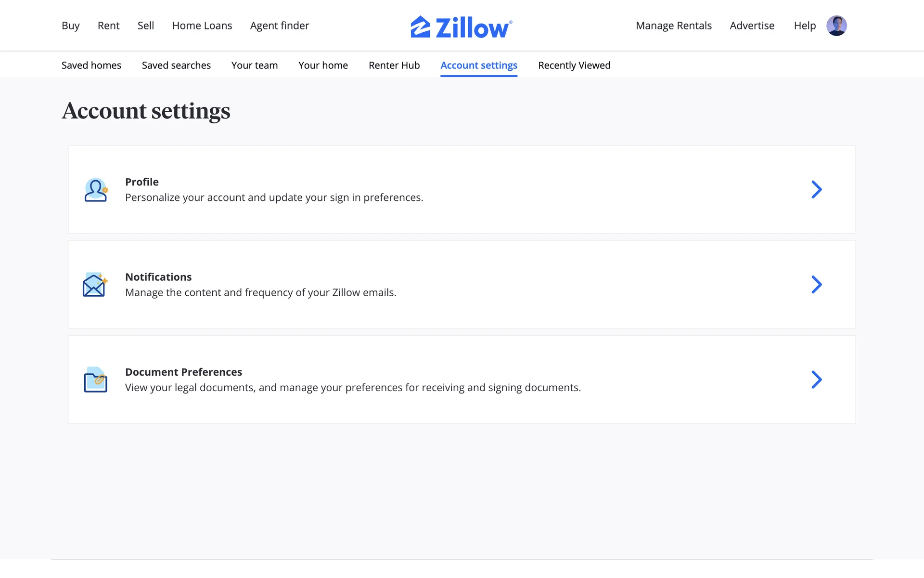Open the user profile avatar menu
This screenshot has height=578, width=924.
(836, 26)
